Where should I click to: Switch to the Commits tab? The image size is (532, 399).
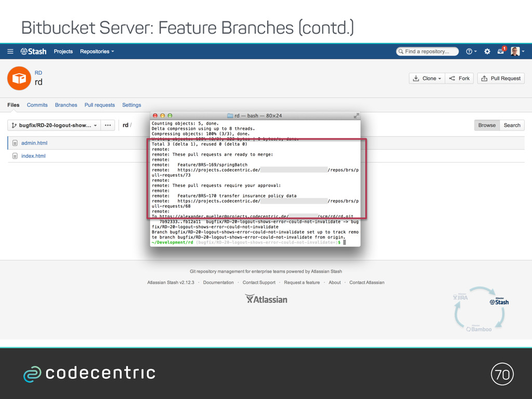(x=37, y=105)
